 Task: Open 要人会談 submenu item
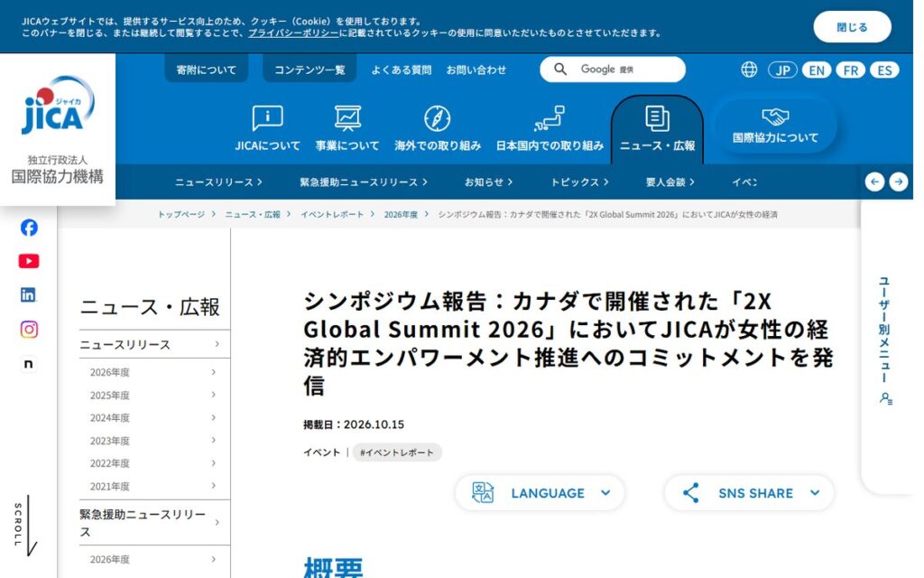[670, 182]
